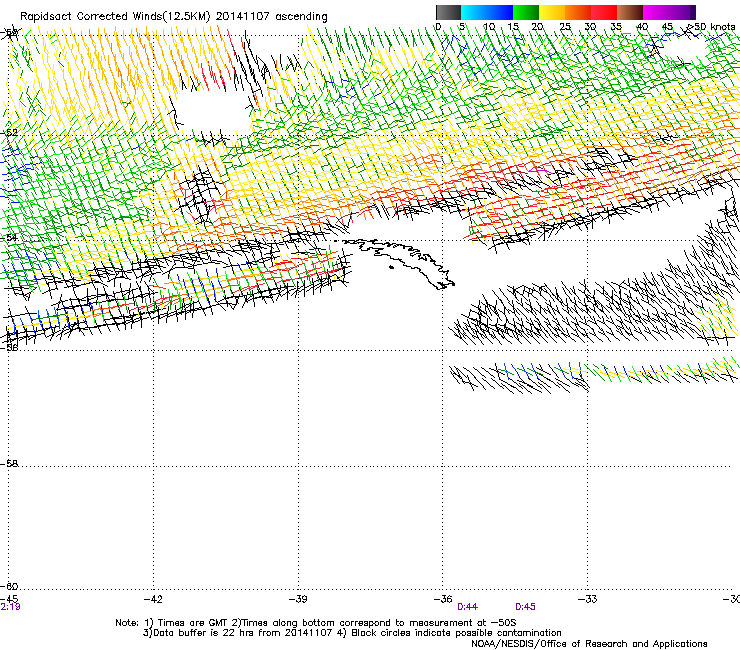Viewport: 740px width, 650px height.
Task: Click the yellow 20-25 knots legend swatch
Action: tap(552, 12)
